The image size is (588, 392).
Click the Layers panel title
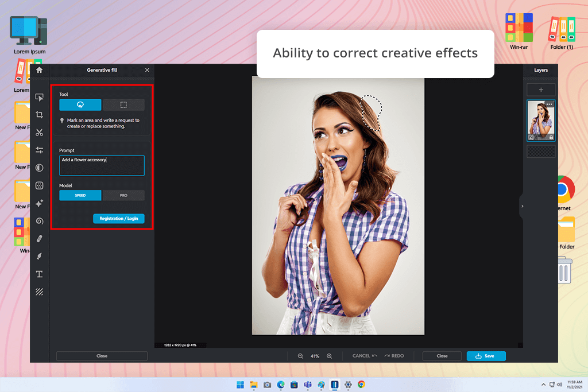(x=541, y=70)
